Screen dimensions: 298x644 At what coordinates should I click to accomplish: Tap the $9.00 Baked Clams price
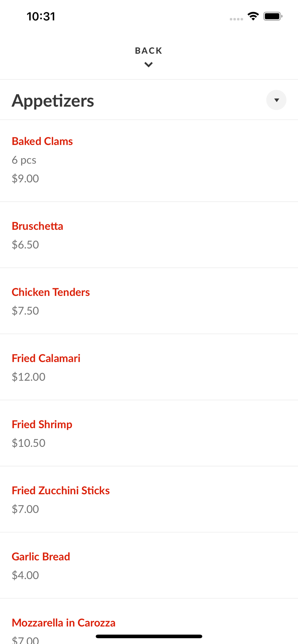pyautogui.click(x=25, y=178)
